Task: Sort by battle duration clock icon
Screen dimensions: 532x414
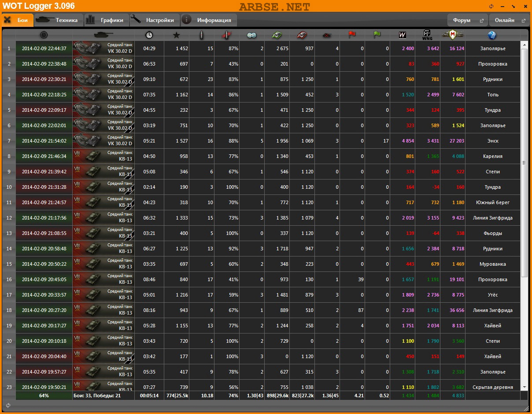Action: pyautogui.click(x=149, y=35)
